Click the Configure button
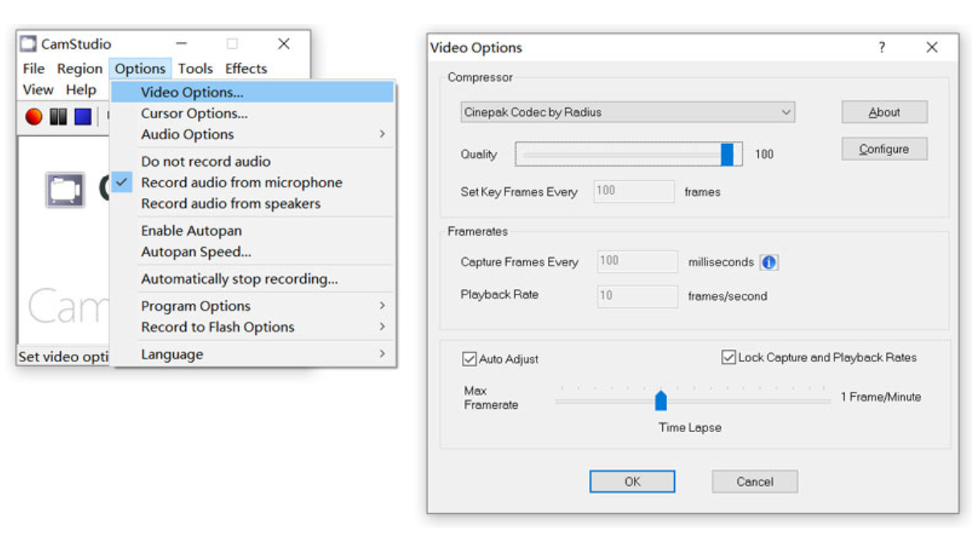 883,149
